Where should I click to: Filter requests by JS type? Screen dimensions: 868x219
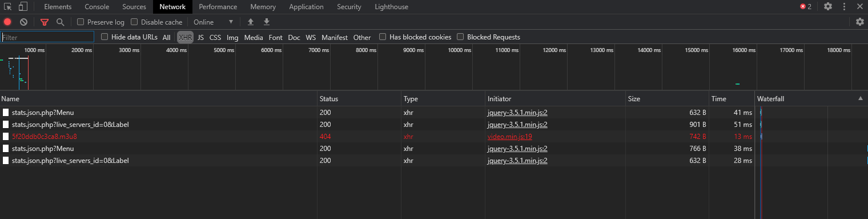pyautogui.click(x=200, y=37)
